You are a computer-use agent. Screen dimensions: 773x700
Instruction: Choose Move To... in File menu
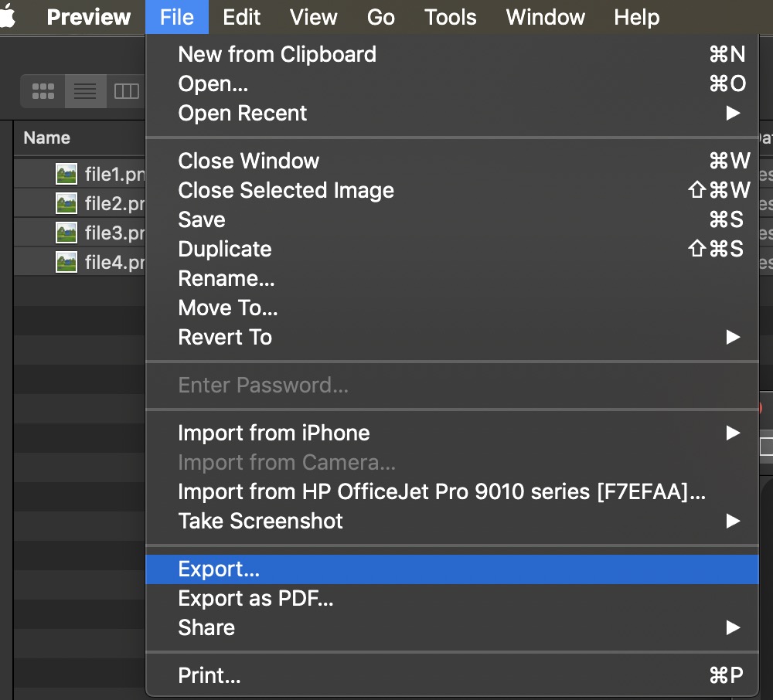[x=452, y=308]
